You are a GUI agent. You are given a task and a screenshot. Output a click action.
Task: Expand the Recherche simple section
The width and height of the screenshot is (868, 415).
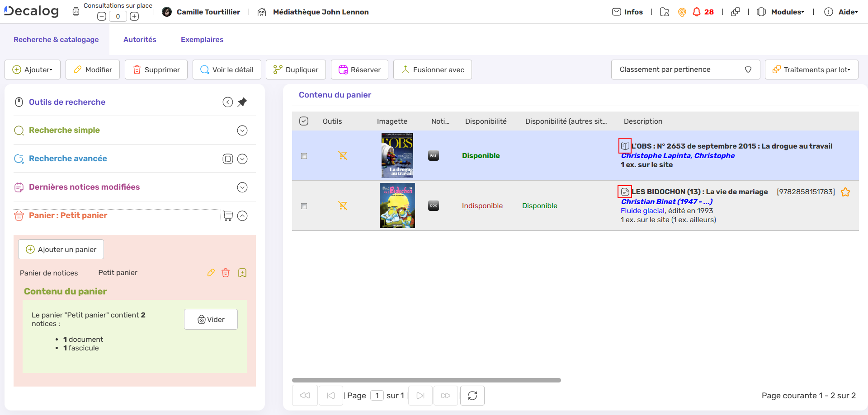[242, 131]
